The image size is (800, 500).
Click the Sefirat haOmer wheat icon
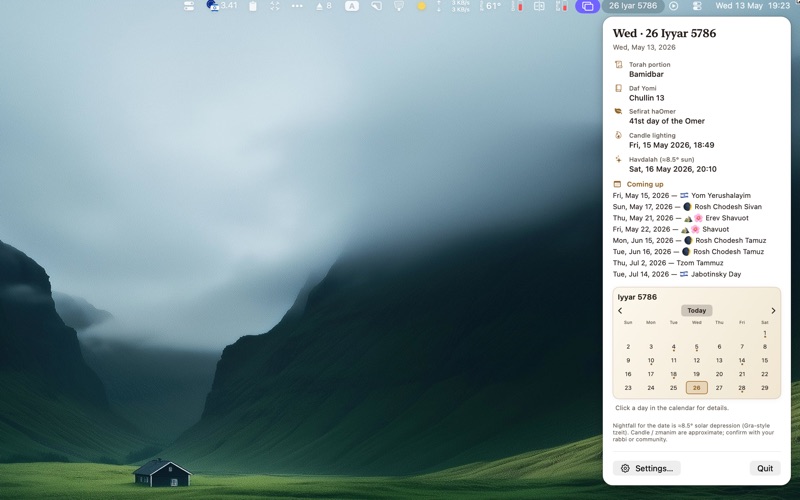coord(618,111)
